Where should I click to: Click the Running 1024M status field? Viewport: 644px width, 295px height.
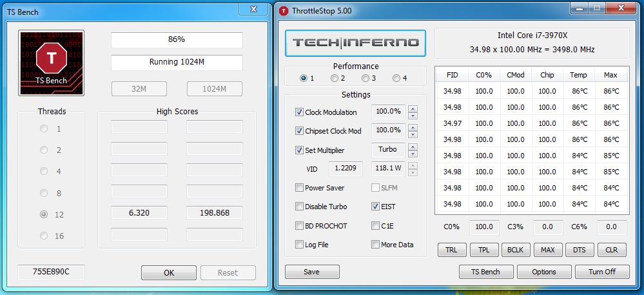tap(177, 63)
